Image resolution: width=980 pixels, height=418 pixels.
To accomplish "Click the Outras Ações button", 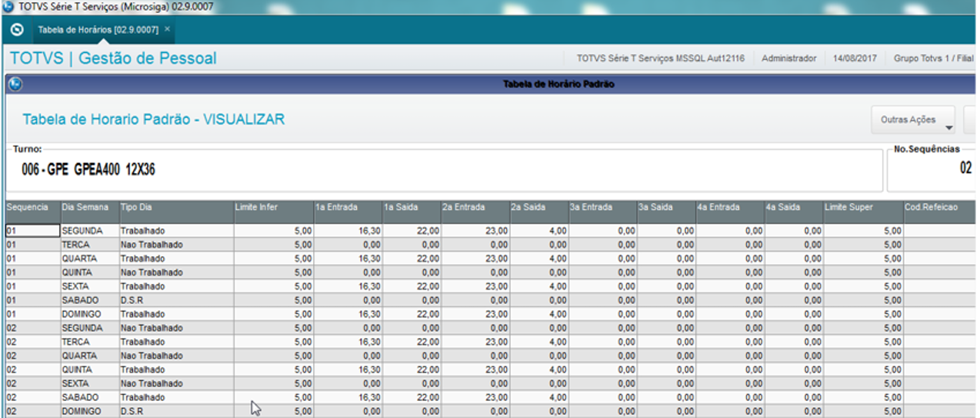I will pos(913,120).
